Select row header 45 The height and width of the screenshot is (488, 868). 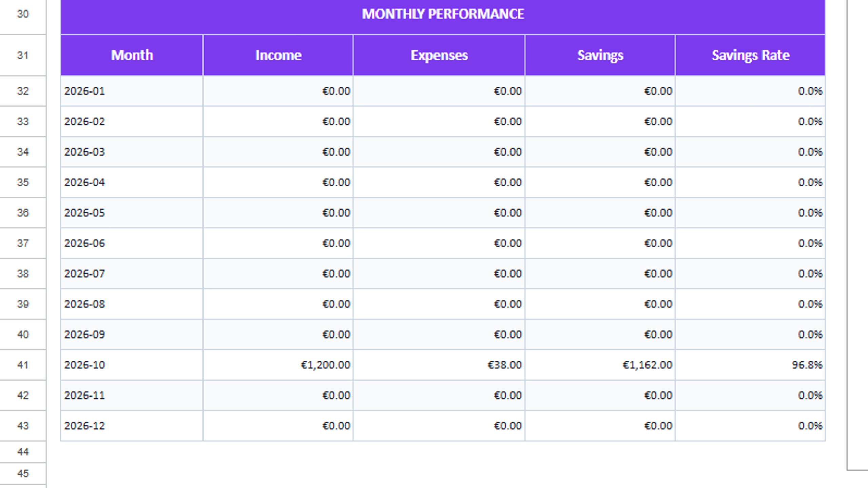(x=23, y=473)
